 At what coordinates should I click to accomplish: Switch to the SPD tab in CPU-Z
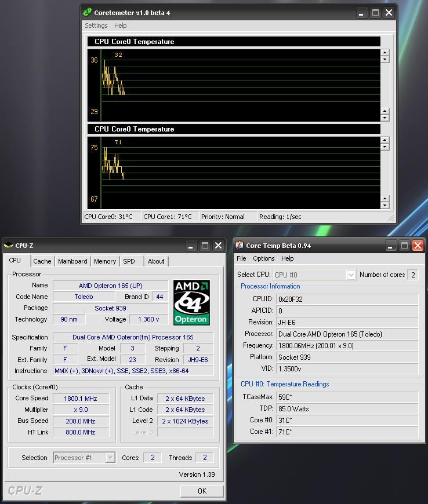pyautogui.click(x=129, y=261)
